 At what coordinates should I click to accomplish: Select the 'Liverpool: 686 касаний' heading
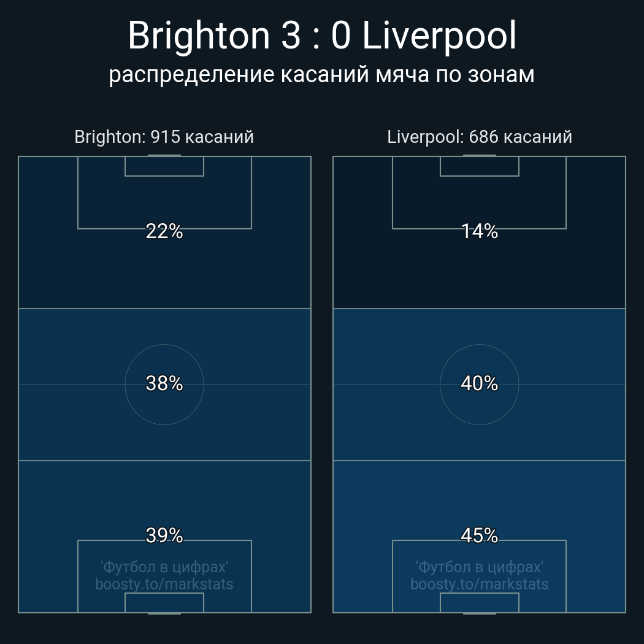click(x=479, y=137)
